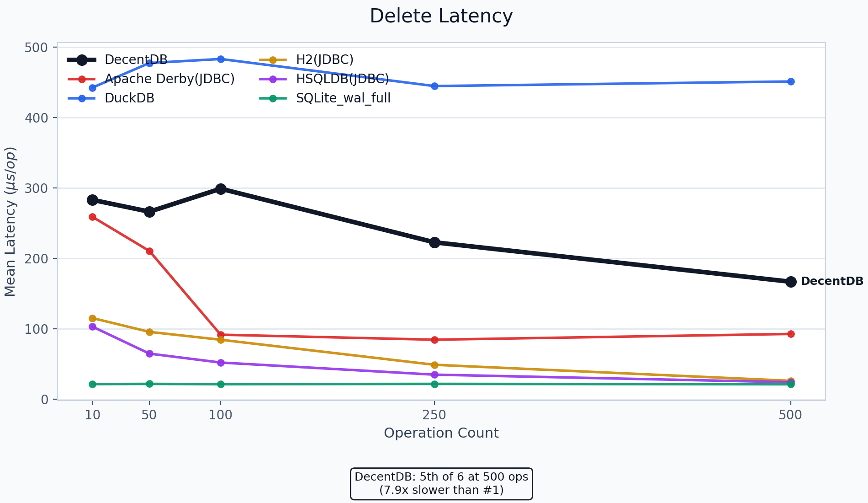The height and width of the screenshot is (503, 868).
Task: Click DecentDB's data point at 100 operations
Action: pos(221,189)
